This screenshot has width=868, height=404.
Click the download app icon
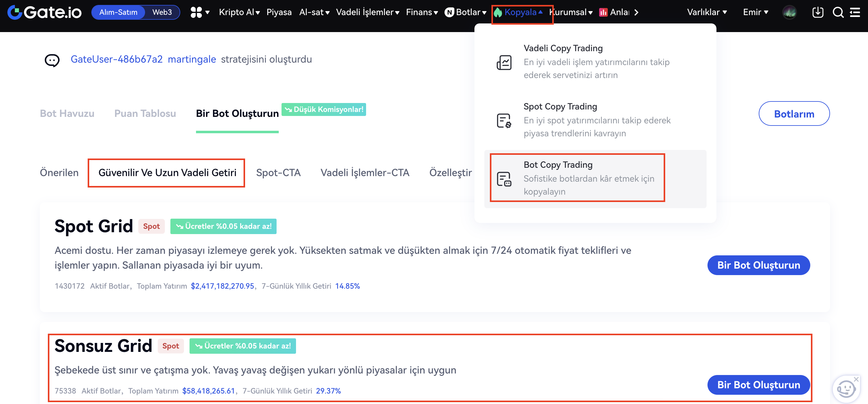coord(817,12)
